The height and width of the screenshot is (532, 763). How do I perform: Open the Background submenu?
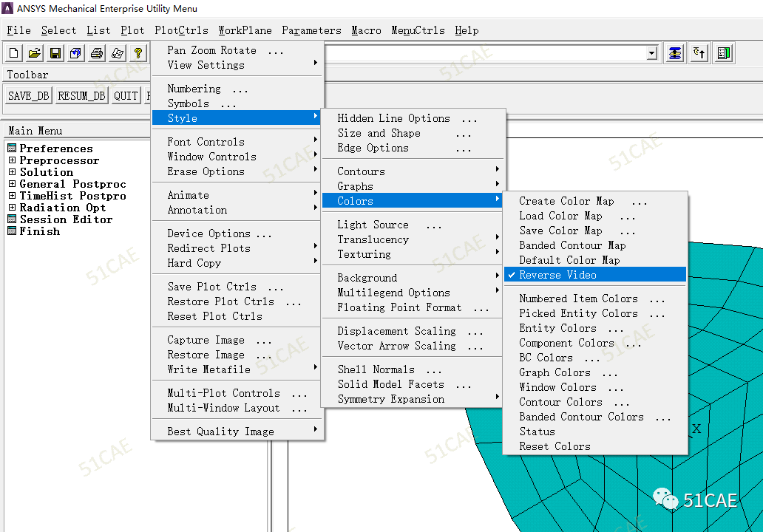point(412,277)
